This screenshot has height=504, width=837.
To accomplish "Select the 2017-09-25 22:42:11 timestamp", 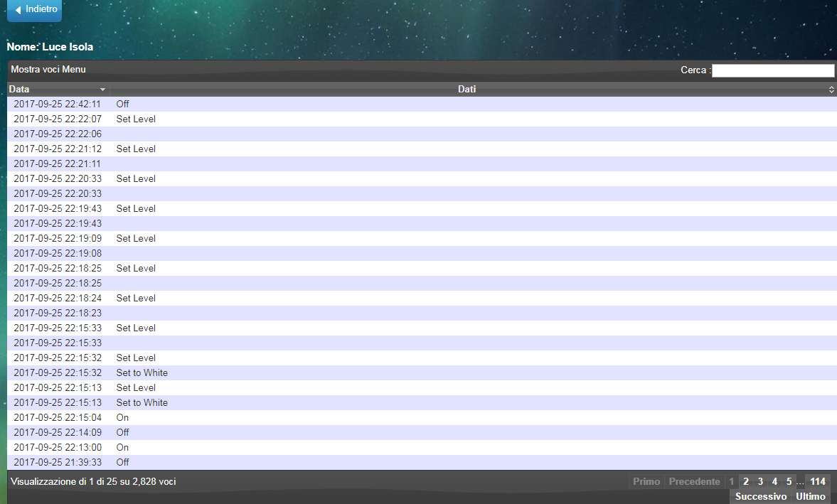I will click(57, 104).
